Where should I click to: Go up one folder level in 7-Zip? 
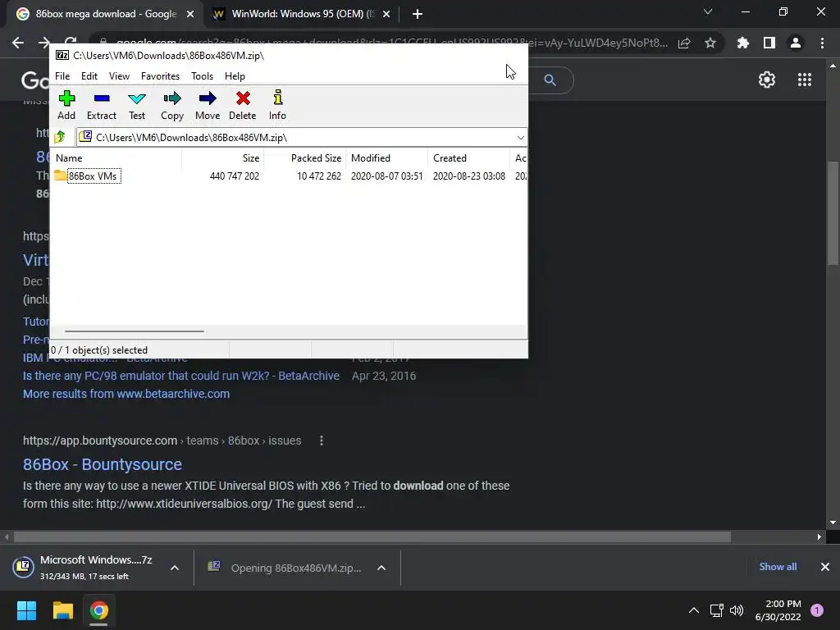[60, 137]
